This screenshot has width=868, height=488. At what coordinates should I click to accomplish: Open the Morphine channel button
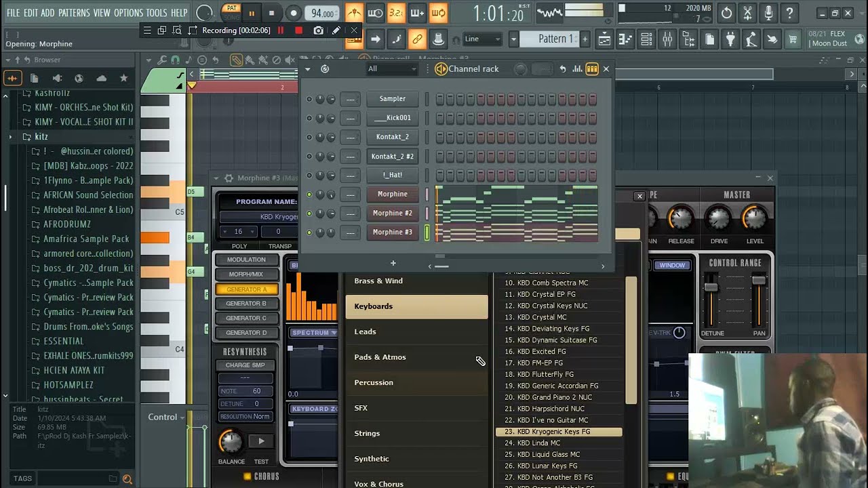[x=393, y=194]
